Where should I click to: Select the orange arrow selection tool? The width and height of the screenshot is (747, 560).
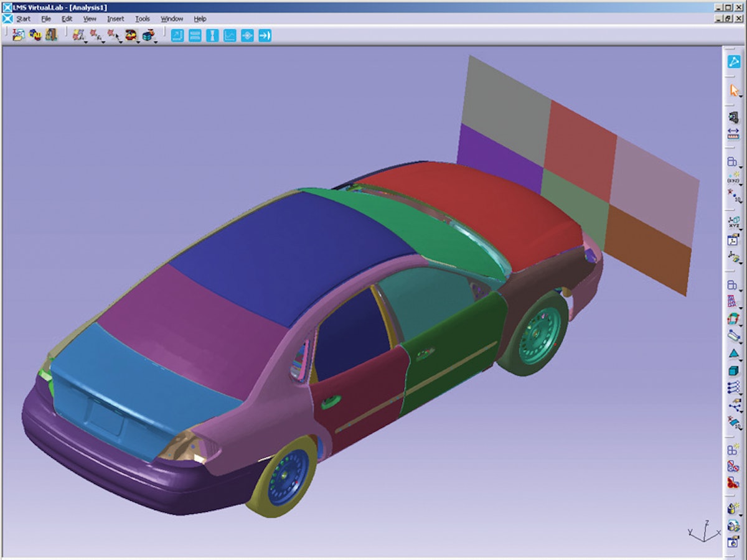733,90
